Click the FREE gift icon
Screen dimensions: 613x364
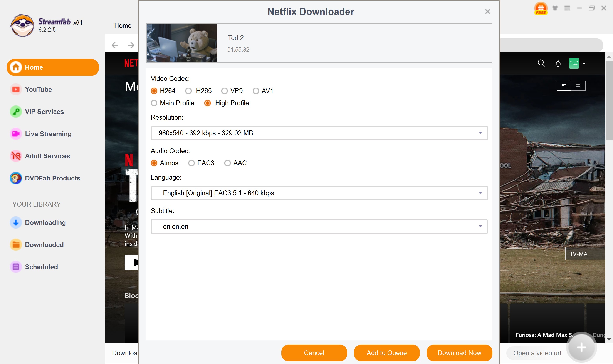tap(541, 8)
